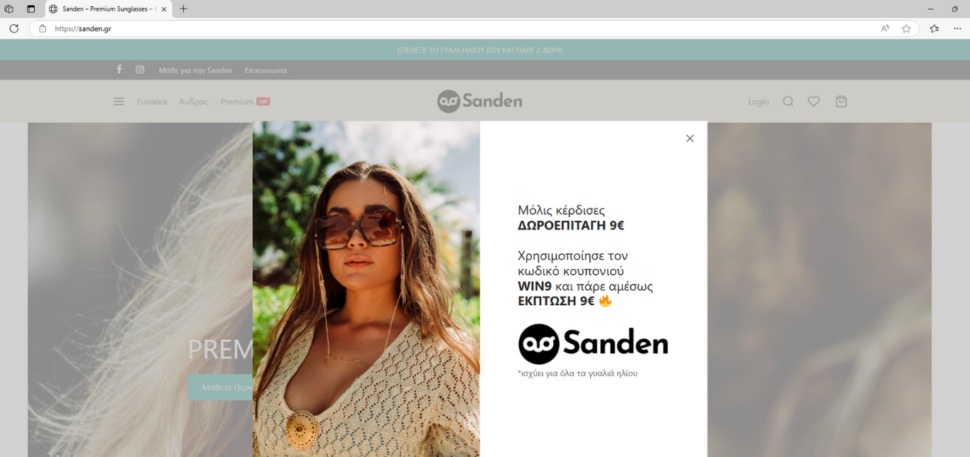
Task: Open the Sanden Facebook page icon
Action: point(119,69)
